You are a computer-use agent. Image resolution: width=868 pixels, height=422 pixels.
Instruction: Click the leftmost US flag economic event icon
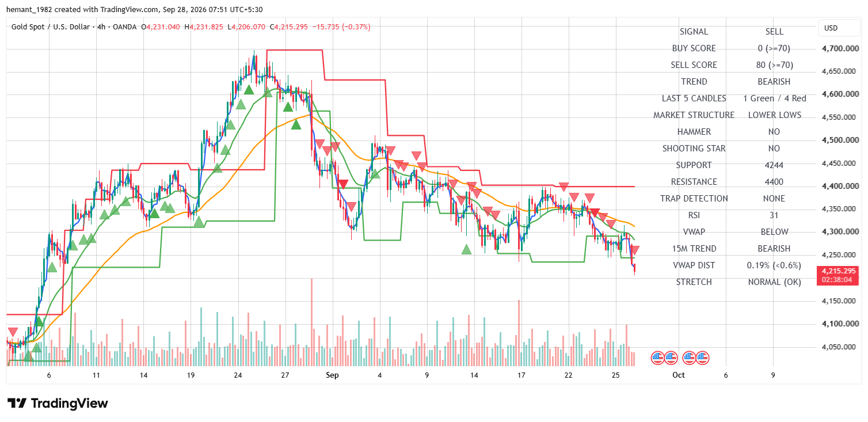[x=658, y=358]
